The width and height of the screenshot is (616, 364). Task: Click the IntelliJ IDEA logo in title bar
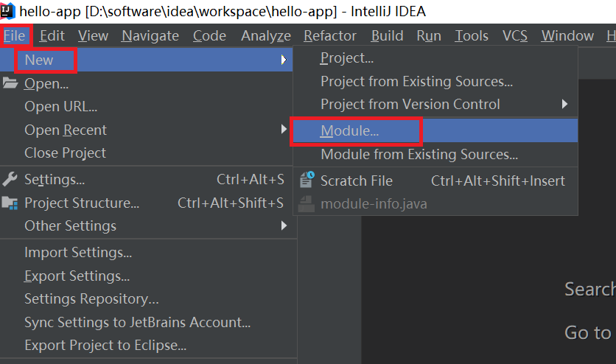(7, 10)
